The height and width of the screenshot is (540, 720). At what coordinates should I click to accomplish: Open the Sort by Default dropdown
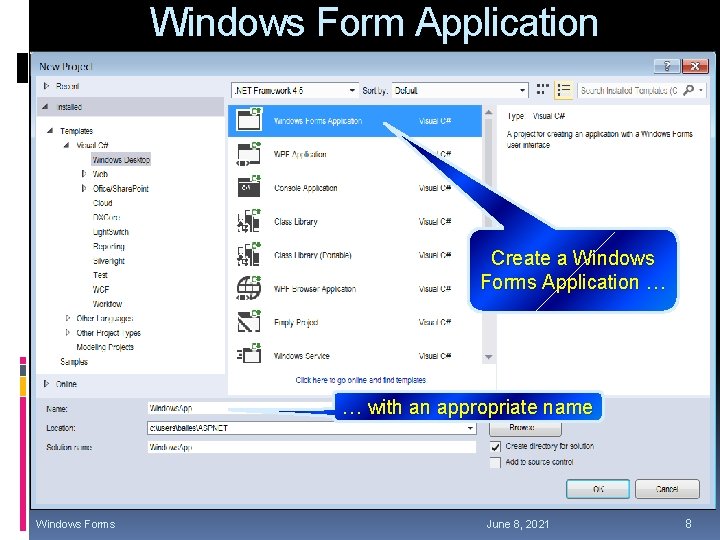[x=460, y=90]
